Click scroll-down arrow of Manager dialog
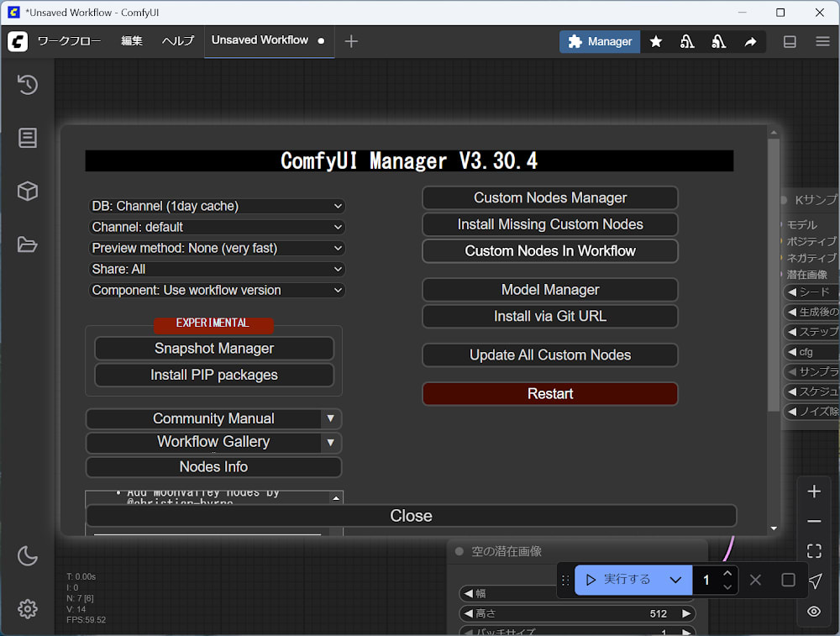The image size is (840, 636). [x=774, y=528]
